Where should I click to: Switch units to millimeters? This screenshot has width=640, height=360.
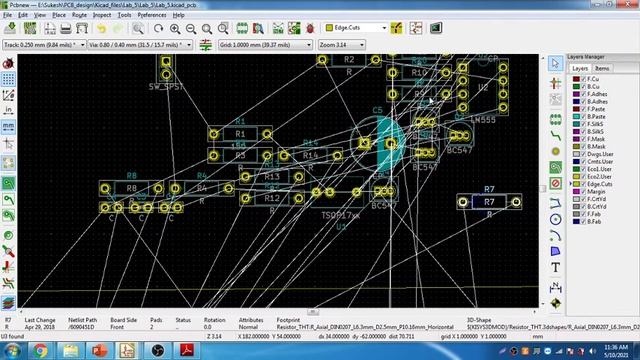coord(8,127)
